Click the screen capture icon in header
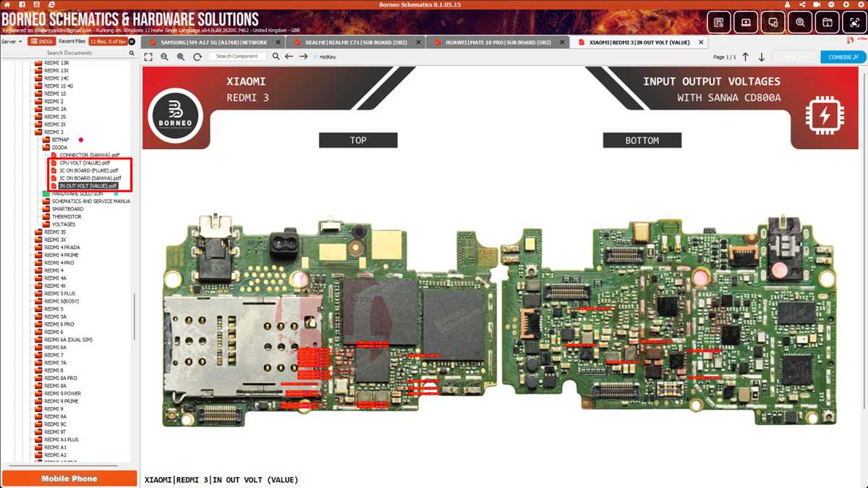The image size is (868, 488). (855, 22)
